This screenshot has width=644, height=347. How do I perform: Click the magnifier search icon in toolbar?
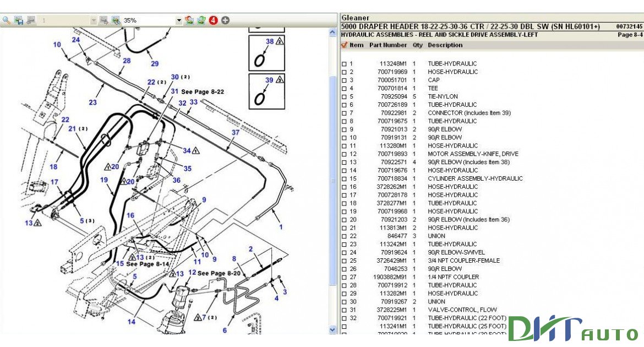[7, 20]
